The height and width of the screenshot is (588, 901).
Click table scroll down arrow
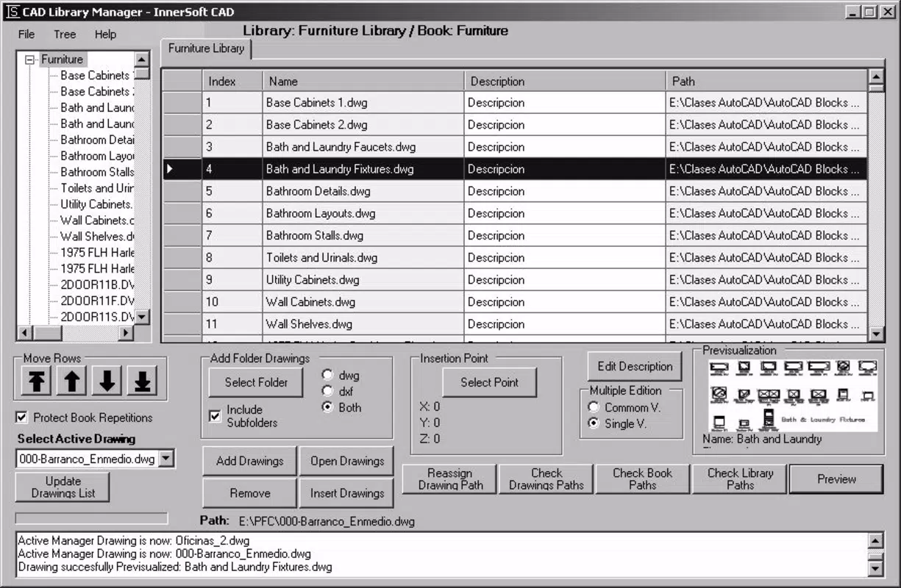(876, 334)
